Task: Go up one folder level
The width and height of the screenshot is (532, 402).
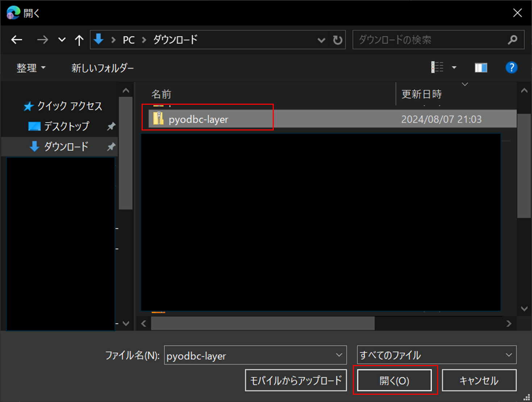Action: click(79, 40)
